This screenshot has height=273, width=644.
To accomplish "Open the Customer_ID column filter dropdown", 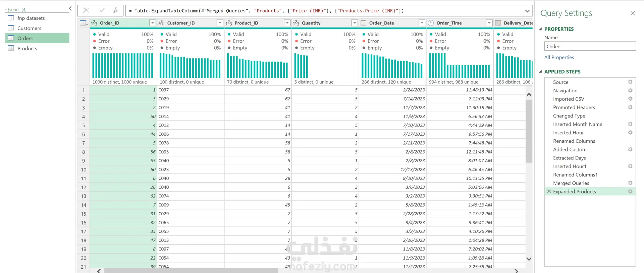I will click(x=220, y=23).
